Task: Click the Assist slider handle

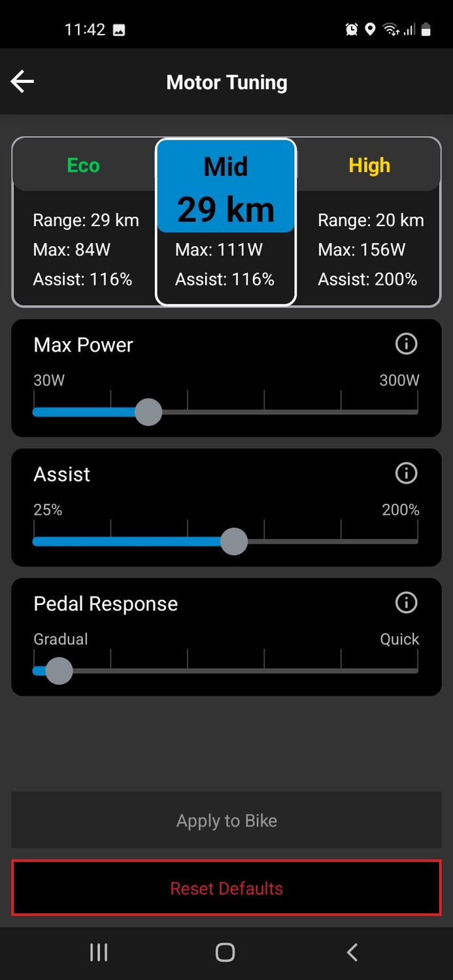Action: pyautogui.click(x=234, y=542)
